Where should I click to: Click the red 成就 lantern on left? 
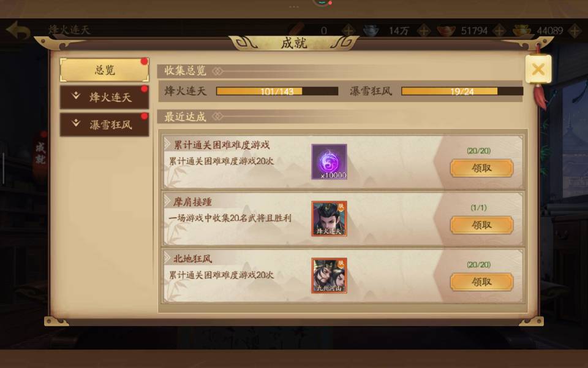pyautogui.click(x=40, y=155)
